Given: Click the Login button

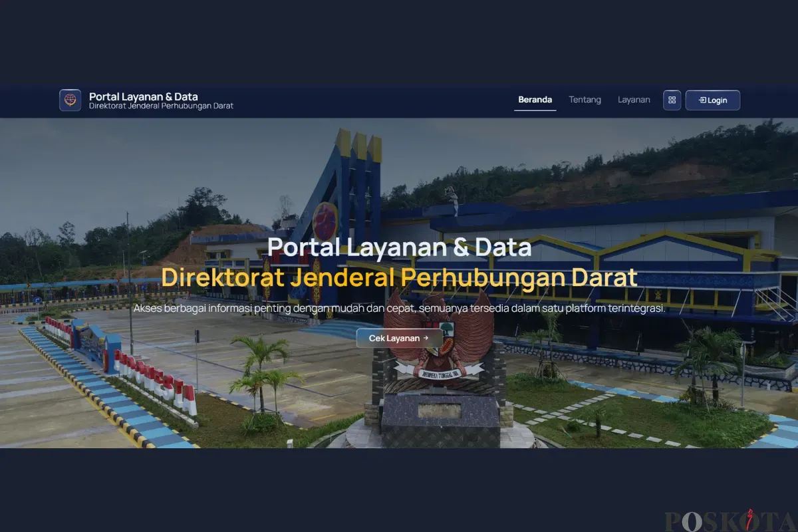Looking at the screenshot, I should [713, 100].
